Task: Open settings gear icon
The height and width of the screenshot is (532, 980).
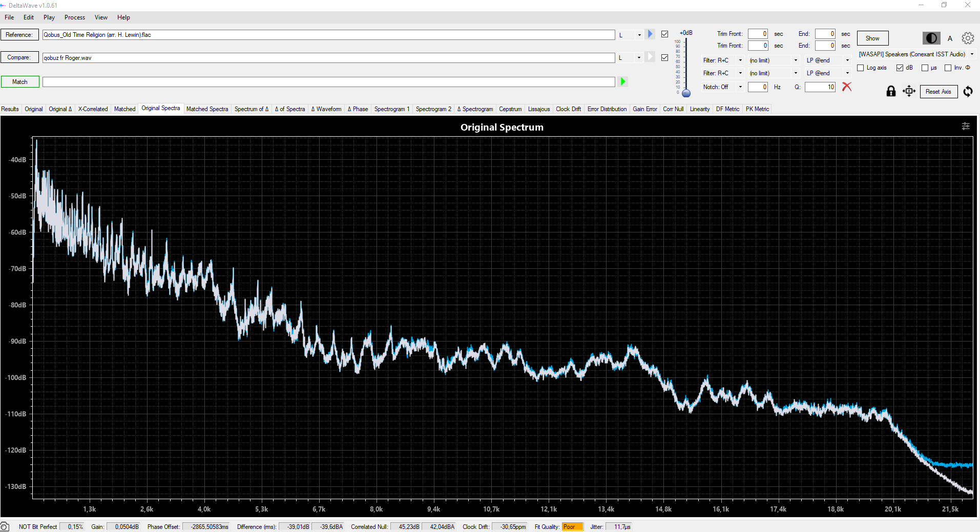Action: [x=968, y=38]
